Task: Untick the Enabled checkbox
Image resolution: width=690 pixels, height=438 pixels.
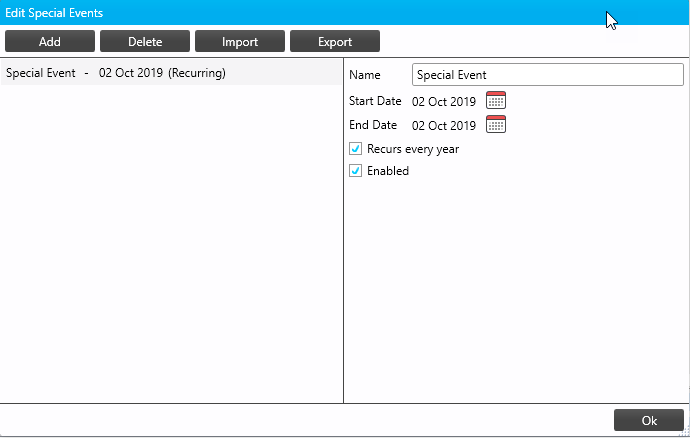Action: coord(356,170)
